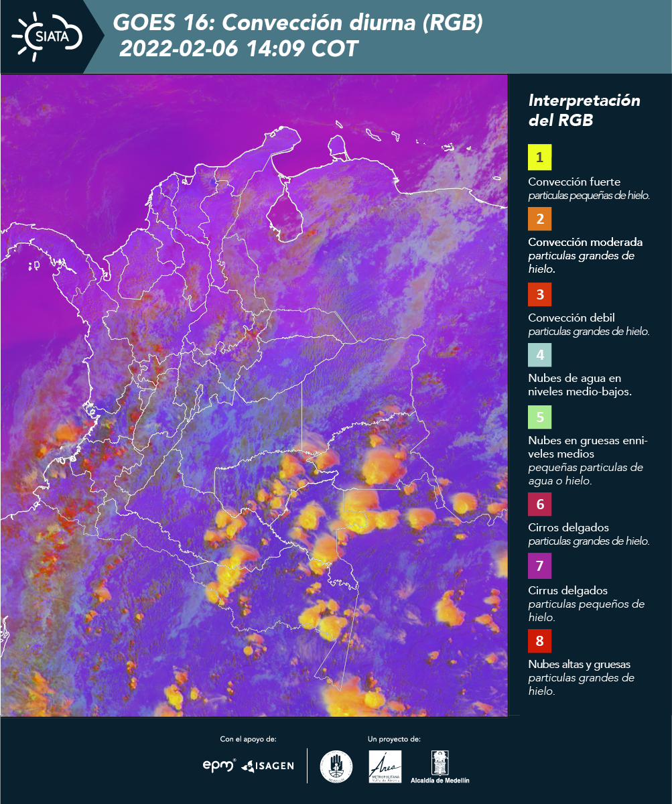Click the 'Interpretación del RGB' heading
672x804 pixels.
pos(584,111)
